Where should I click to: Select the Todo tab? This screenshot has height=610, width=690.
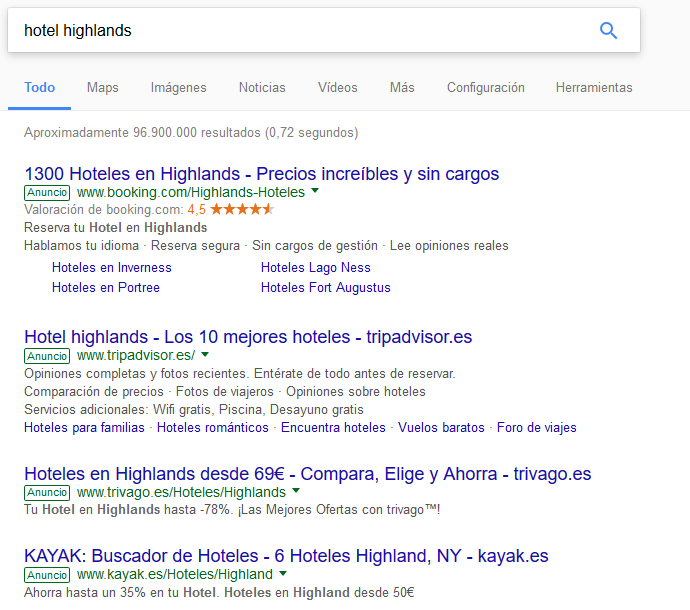(x=40, y=88)
